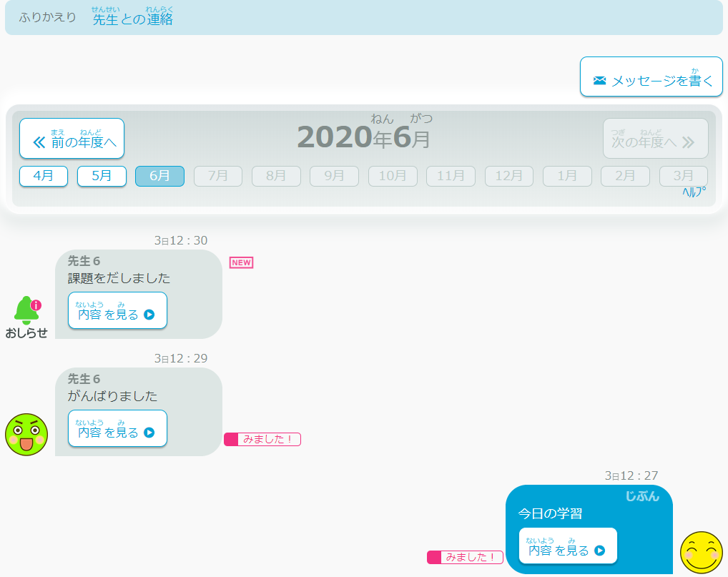This screenshot has height=577, width=728.
Task: Click 先生６ name above 課題をだしました
Action: 84,261
